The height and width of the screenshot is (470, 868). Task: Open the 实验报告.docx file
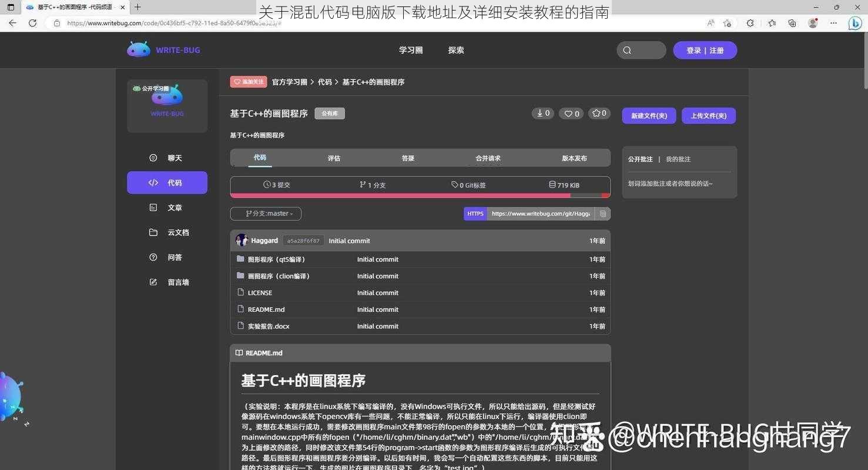point(269,326)
